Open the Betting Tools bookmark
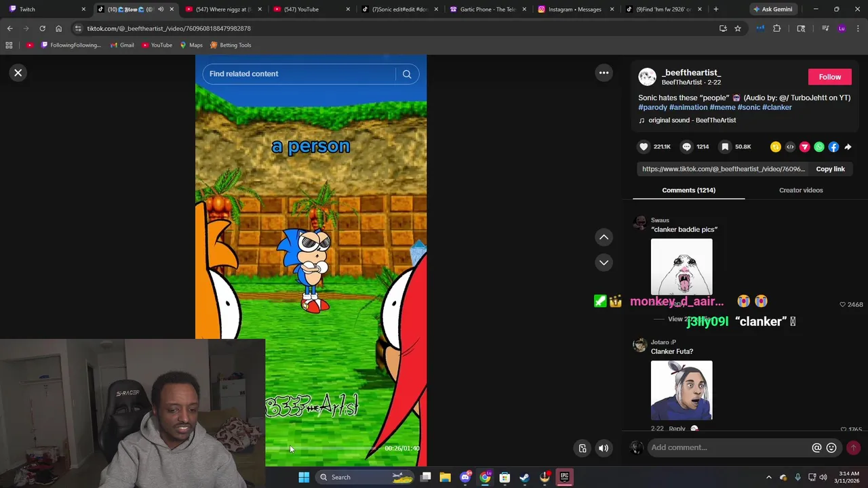This screenshot has height=488, width=868. pos(231,45)
